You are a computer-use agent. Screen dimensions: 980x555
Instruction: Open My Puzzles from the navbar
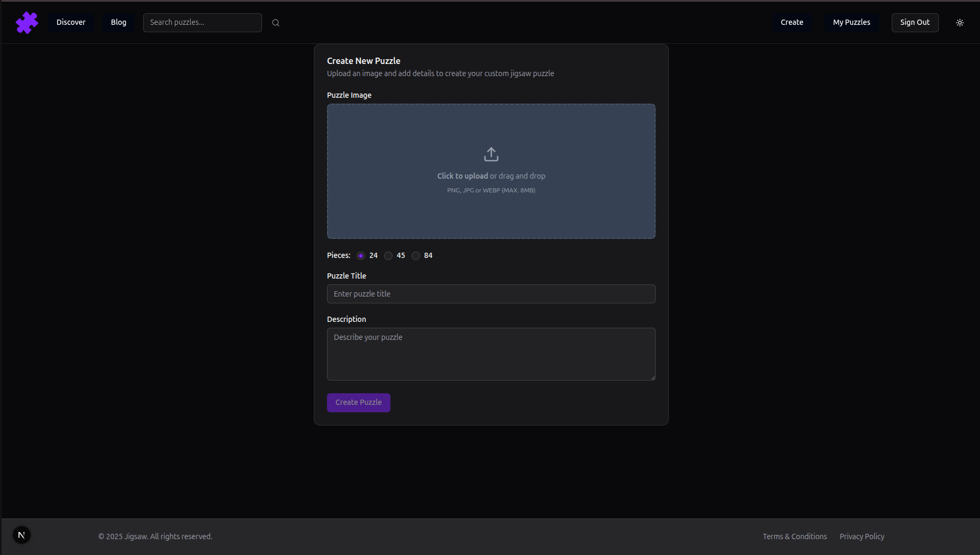pos(851,23)
